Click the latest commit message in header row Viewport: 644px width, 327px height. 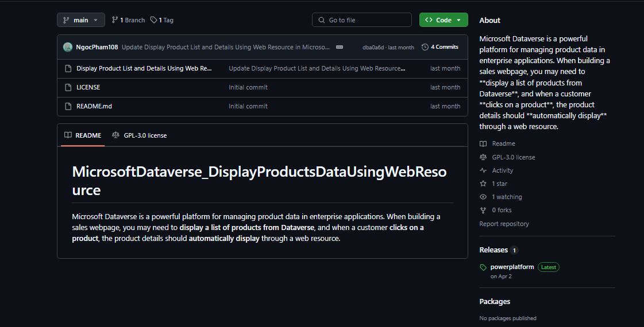pyautogui.click(x=225, y=47)
